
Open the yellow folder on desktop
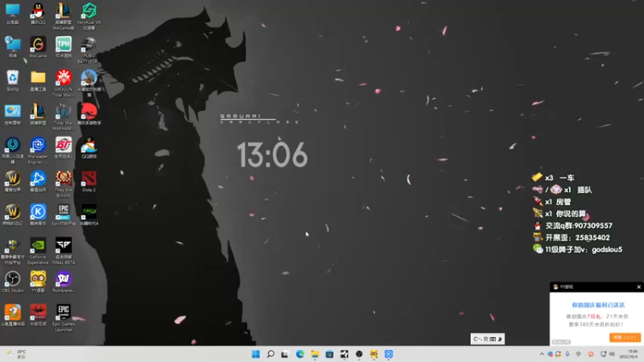(38, 79)
